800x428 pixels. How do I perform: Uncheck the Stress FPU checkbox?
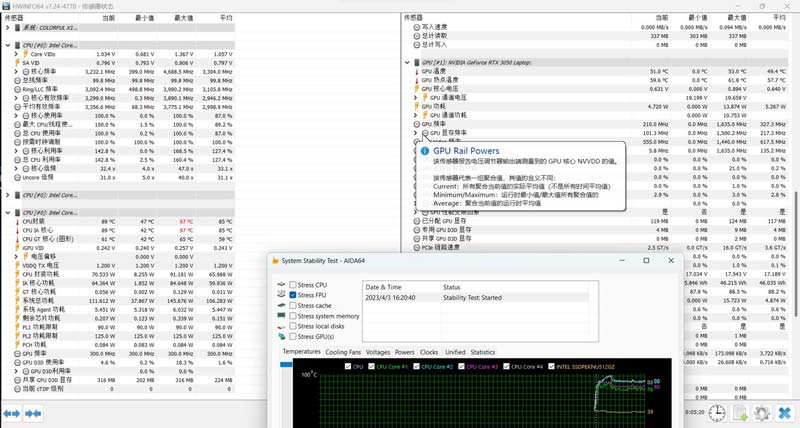tap(293, 295)
